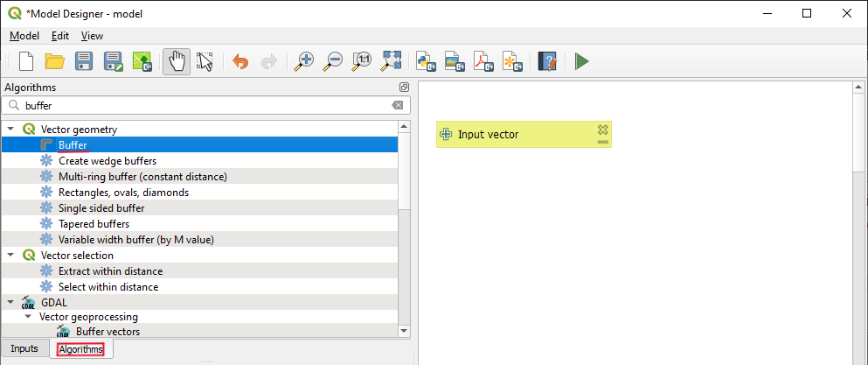Select Multi-ring buffer (constant distance) algorithm
The height and width of the screenshot is (365, 868).
pyautogui.click(x=142, y=177)
